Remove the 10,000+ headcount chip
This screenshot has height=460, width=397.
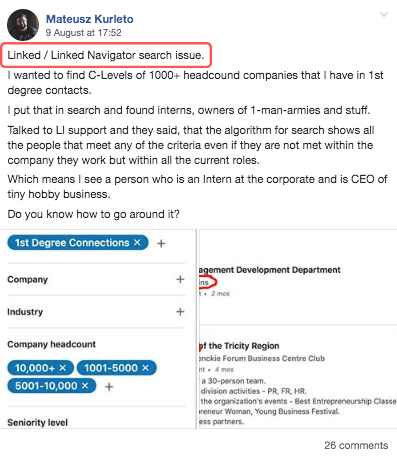pos(63,368)
